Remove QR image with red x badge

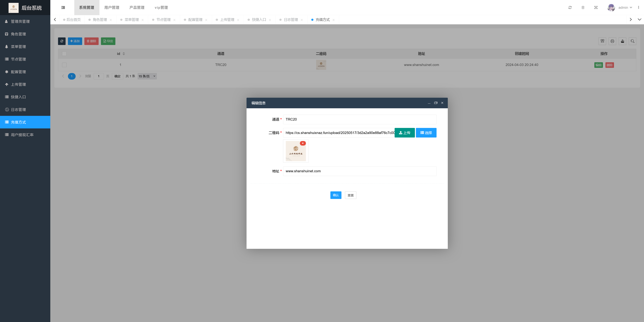303,143
